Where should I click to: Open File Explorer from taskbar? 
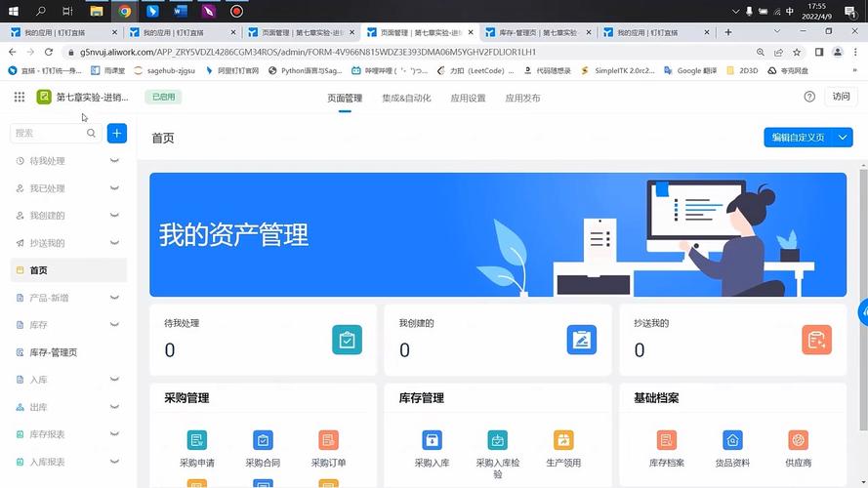(x=97, y=11)
